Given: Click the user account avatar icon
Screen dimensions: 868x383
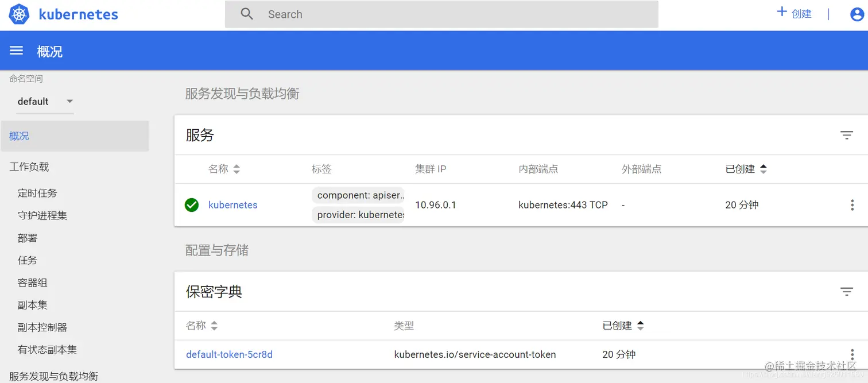Looking at the screenshot, I should point(857,14).
